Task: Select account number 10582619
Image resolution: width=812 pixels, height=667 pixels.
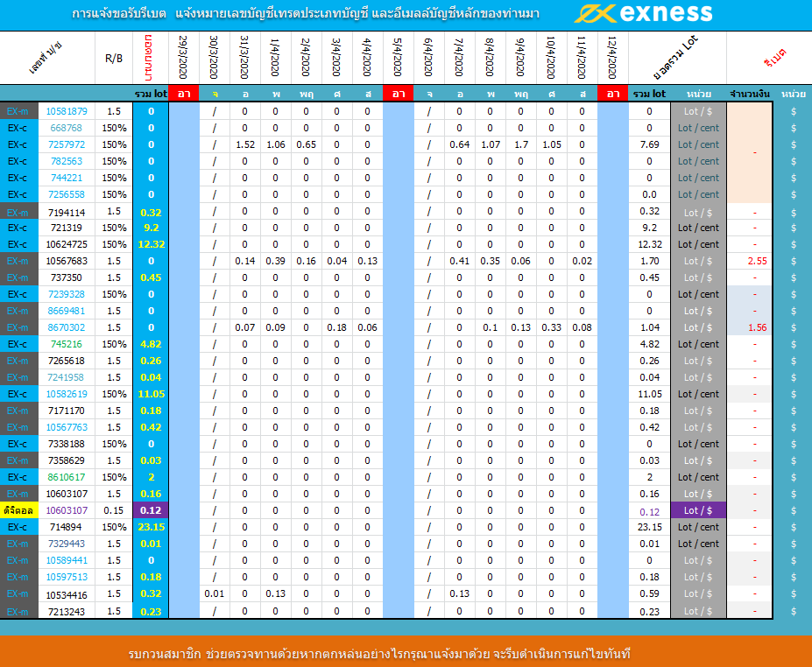Action: pyautogui.click(x=67, y=394)
